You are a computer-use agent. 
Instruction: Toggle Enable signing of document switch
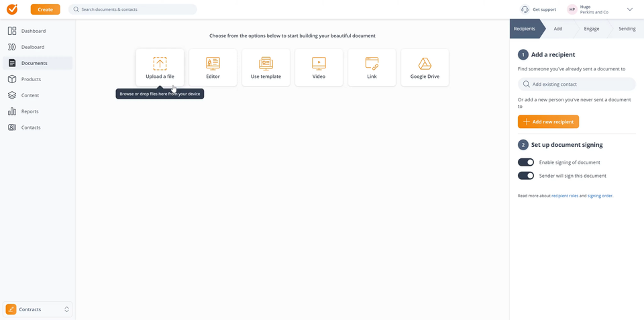[x=526, y=162]
